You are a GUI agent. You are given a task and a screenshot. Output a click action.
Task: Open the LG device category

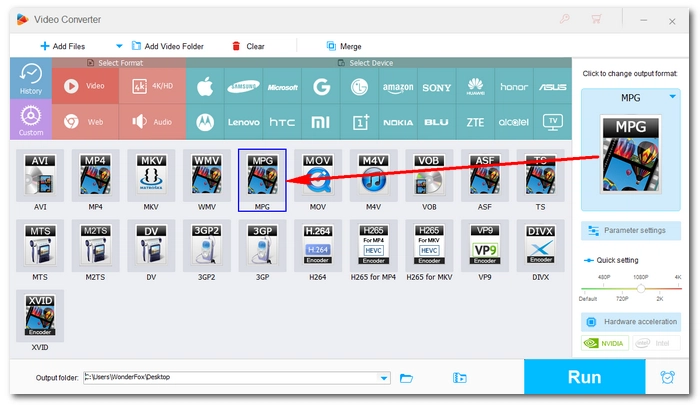(359, 86)
